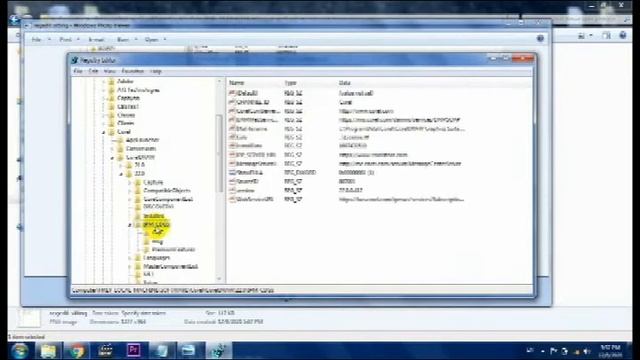640x360 pixels.
Task: Select the CorelDRAW registry key
Action: click(140, 157)
